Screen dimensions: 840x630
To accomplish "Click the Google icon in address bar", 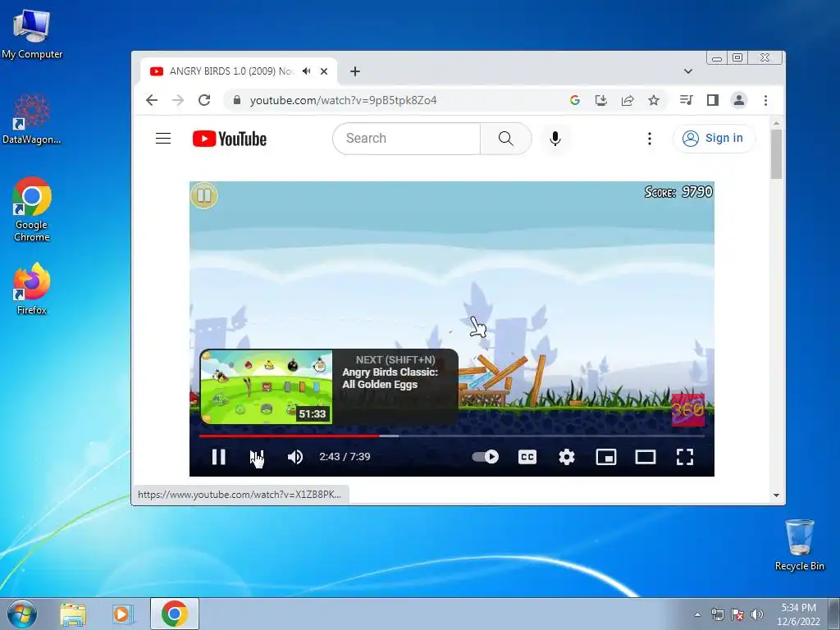I will pos(575,100).
